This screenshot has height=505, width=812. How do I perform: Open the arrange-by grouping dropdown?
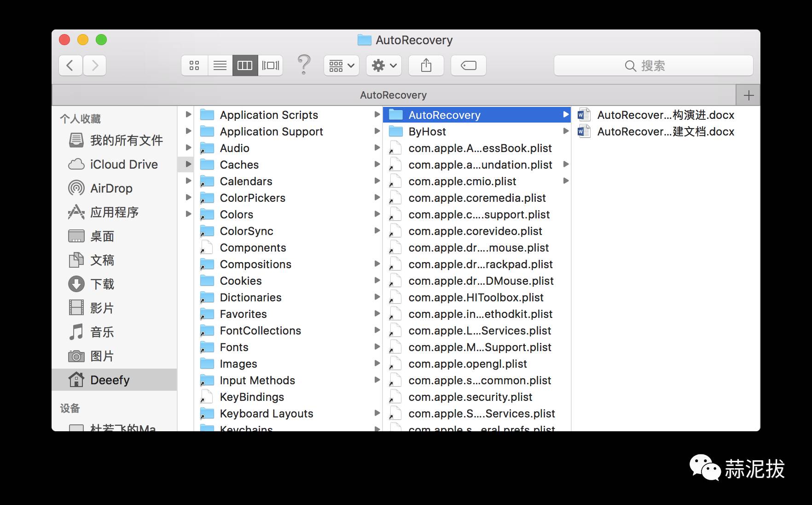pos(341,65)
